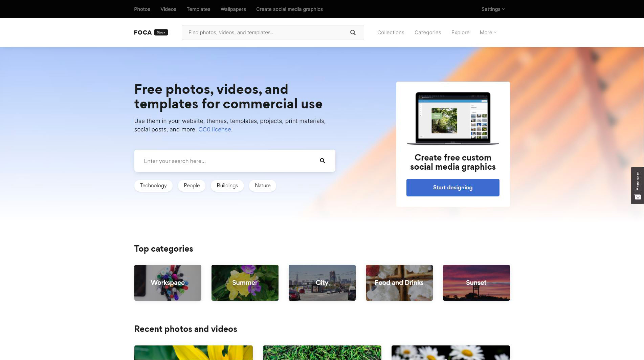Open the Workspace category thumbnail
This screenshot has height=360, width=644.
[168, 283]
